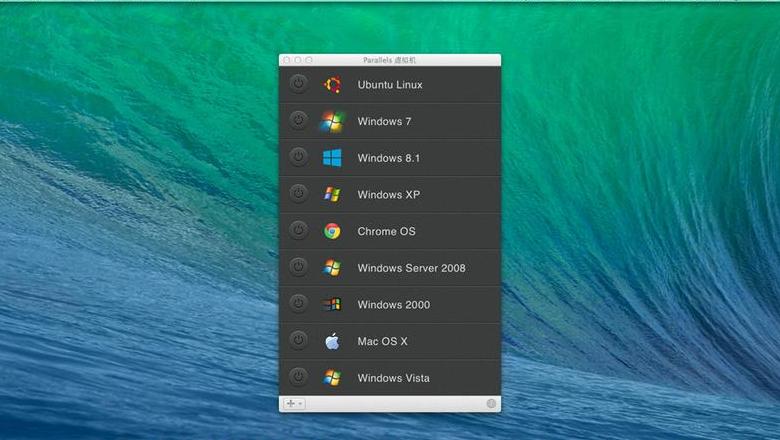
Task: Click the Apple logo for Mac OS X
Action: 332,341
